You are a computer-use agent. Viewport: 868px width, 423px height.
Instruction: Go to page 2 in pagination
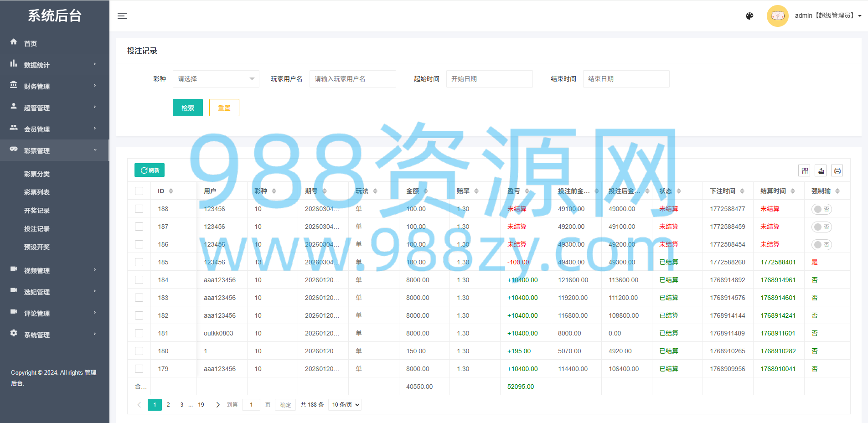click(168, 405)
